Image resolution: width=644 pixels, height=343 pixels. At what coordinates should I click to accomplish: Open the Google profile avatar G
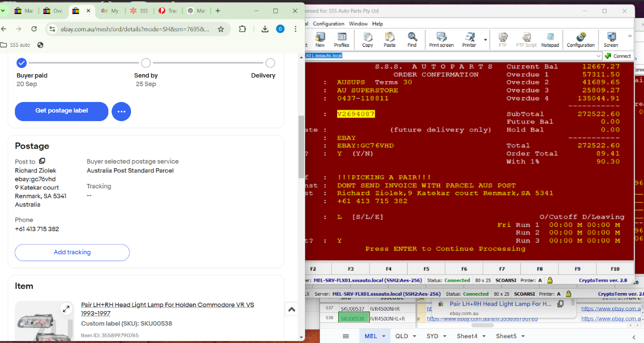tap(280, 29)
